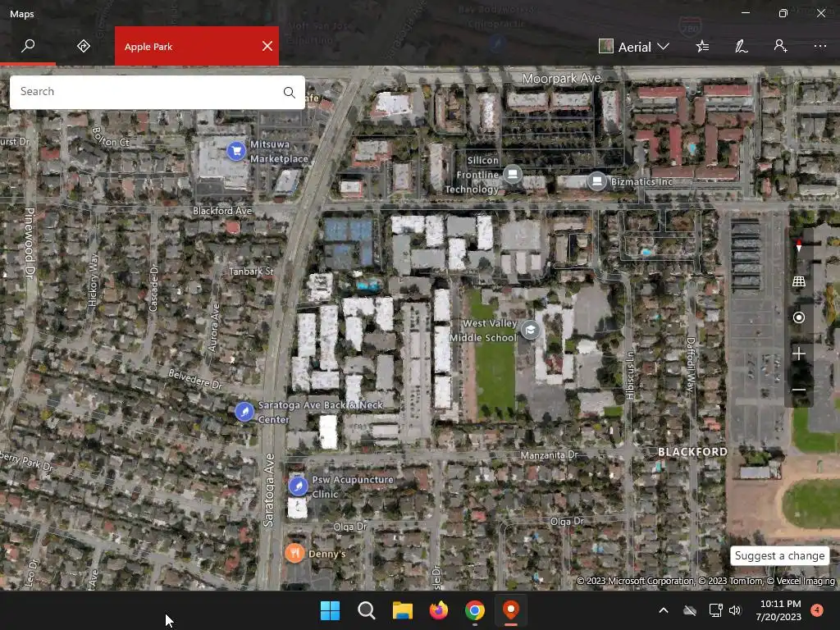Launch Firefox from the taskbar
This screenshot has width=840, height=630.
click(438, 610)
